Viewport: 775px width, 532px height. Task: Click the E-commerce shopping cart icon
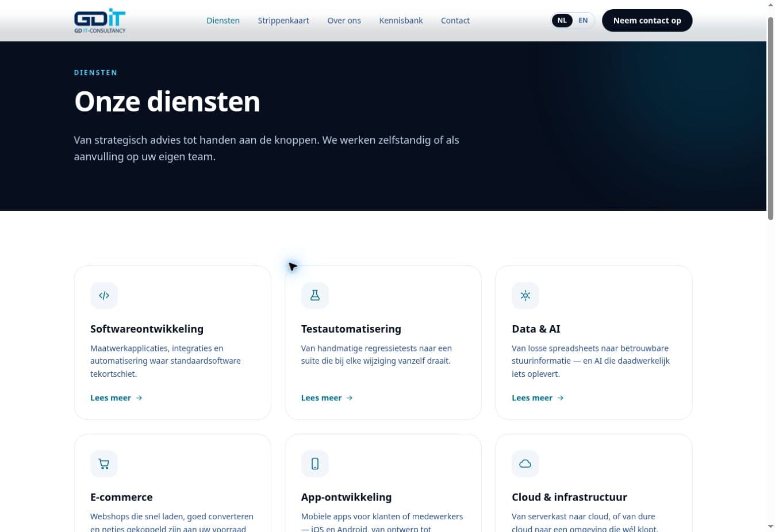click(104, 464)
